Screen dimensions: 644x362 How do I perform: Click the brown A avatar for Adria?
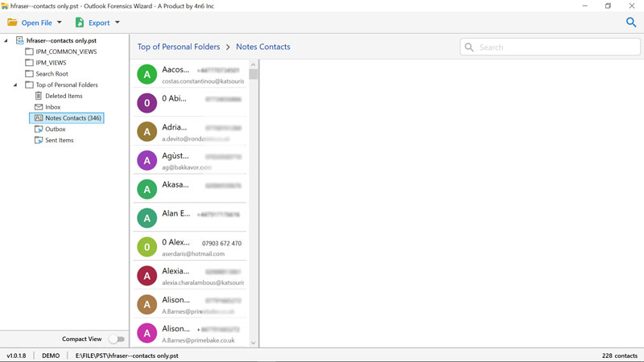pos(147,132)
